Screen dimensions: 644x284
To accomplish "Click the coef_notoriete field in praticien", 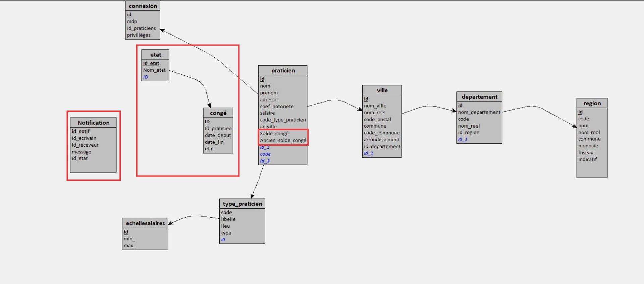I will click(276, 106).
